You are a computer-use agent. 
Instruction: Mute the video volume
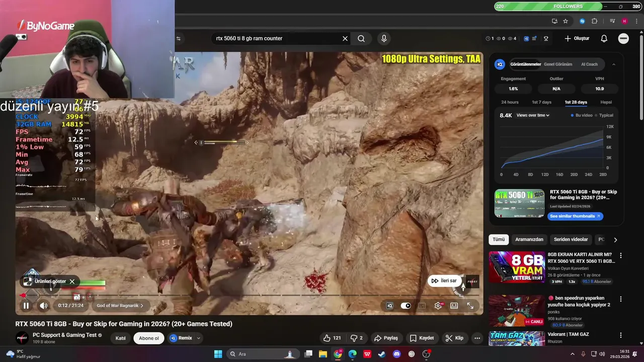(x=44, y=306)
